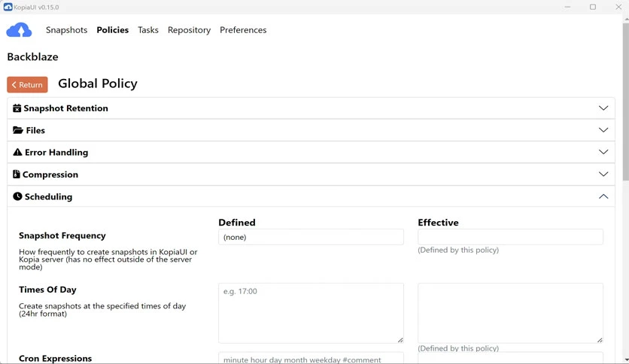The width and height of the screenshot is (629, 364).
Task: Click the Scheduling section title
Action: [49, 196]
